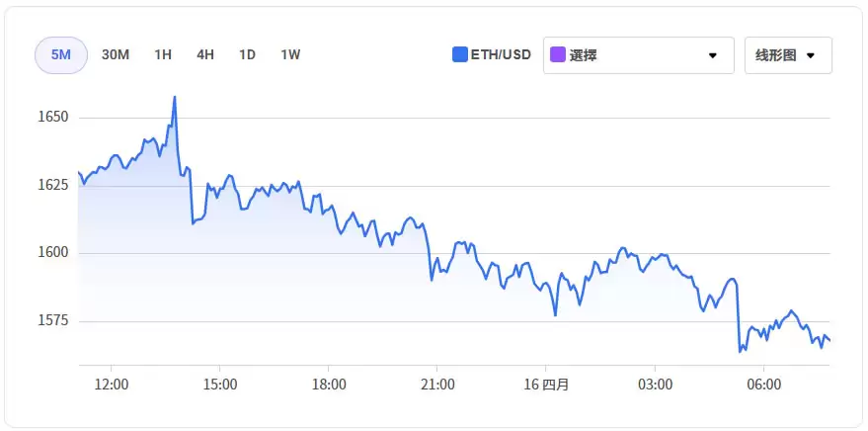Click the 线形图 dropdown caret
868x431 pixels.
[x=811, y=55]
